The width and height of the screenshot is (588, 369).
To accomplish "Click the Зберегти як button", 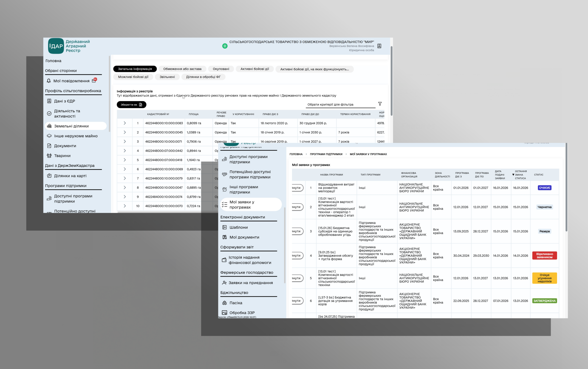I will tap(131, 105).
